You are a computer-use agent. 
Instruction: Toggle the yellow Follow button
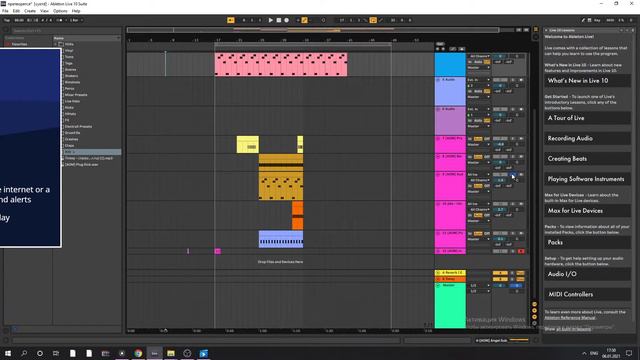point(231,20)
